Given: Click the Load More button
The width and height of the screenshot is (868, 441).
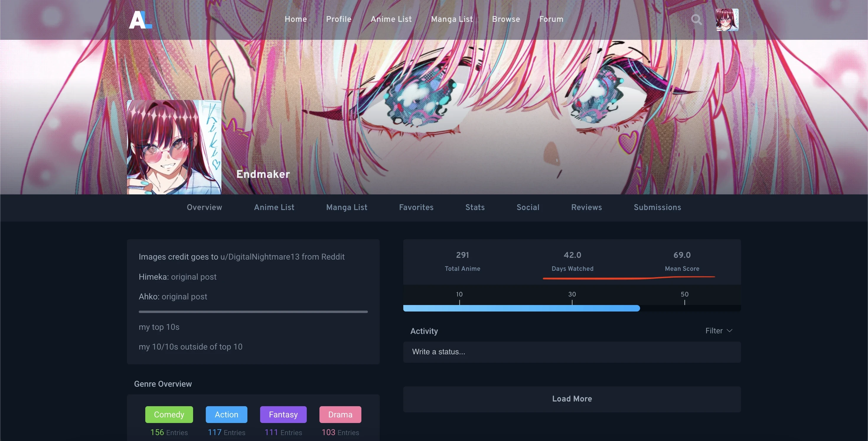Looking at the screenshot, I should pyautogui.click(x=572, y=399).
